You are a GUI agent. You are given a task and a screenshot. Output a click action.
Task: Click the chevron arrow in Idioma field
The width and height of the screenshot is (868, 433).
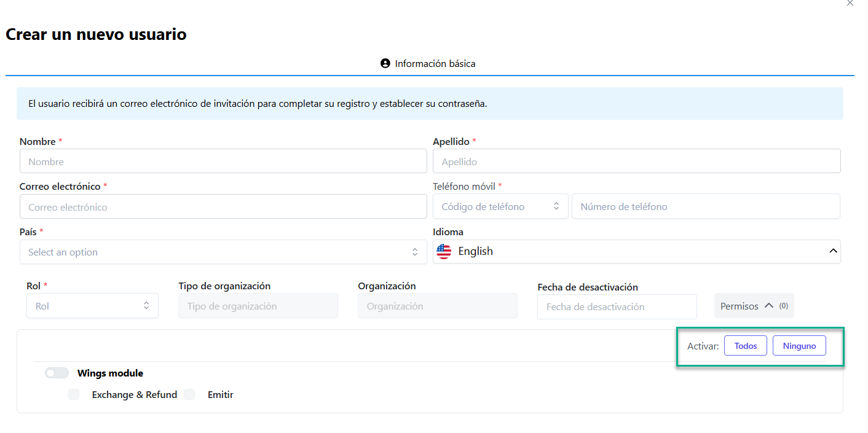pos(833,251)
